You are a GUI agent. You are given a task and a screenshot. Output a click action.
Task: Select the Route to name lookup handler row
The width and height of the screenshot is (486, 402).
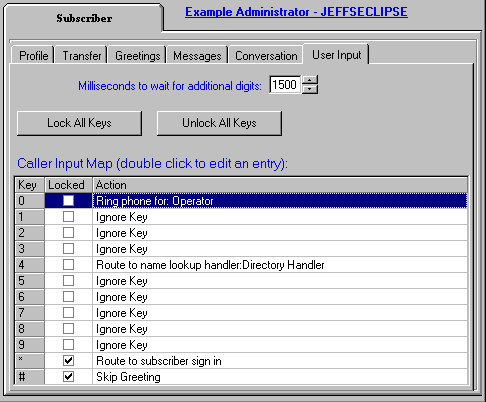coord(241,265)
